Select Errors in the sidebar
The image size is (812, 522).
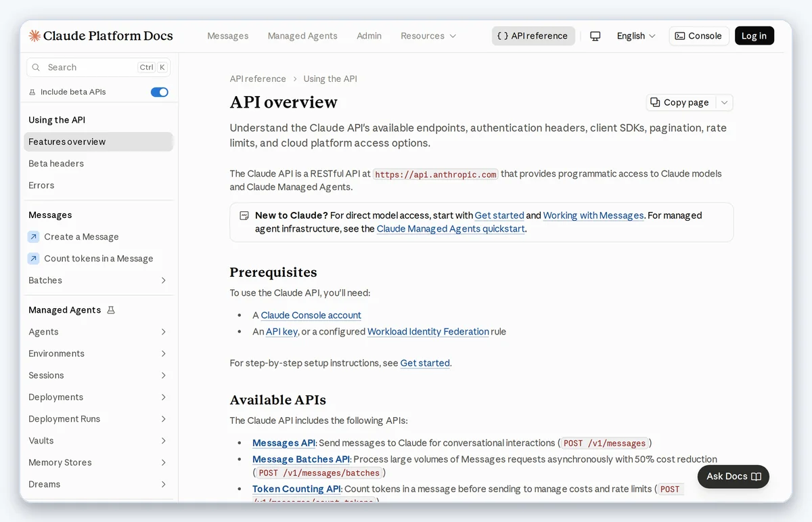(x=98, y=185)
